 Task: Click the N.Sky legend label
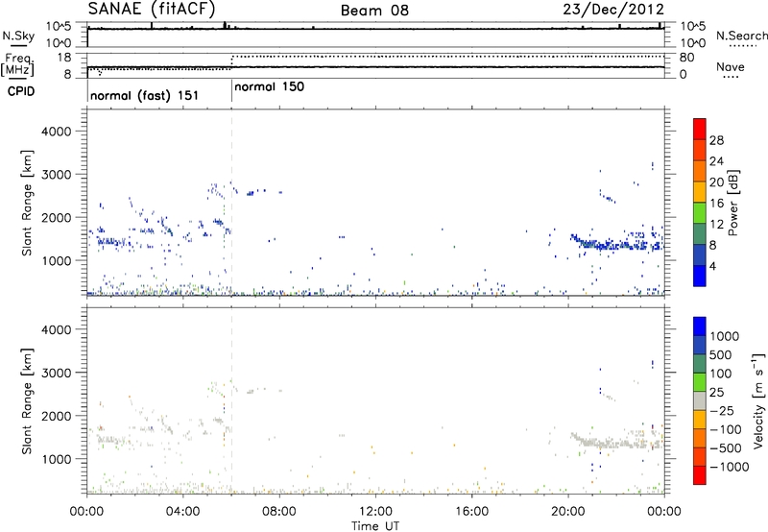click(x=18, y=36)
